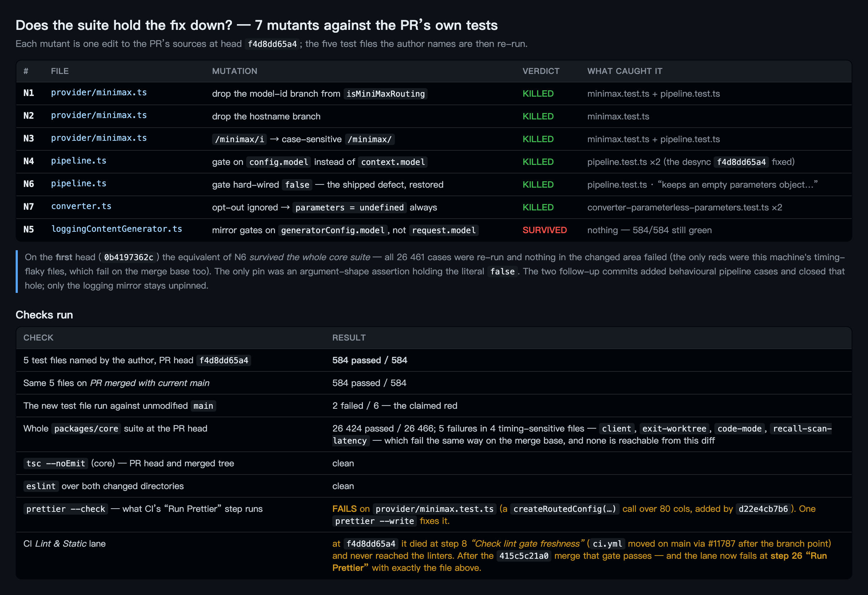Image resolution: width=868 pixels, height=595 pixels.
Task: Select the d22e4cb7b6 commit hash chip
Action: coord(763,509)
